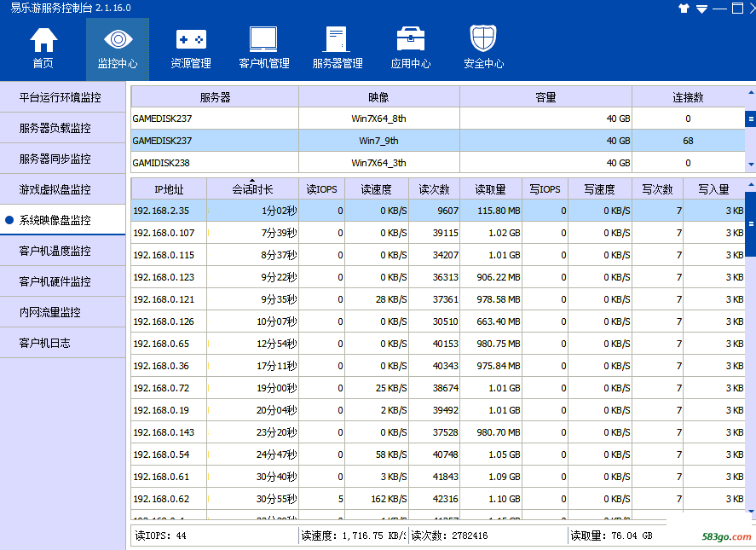The width and height of the screenshot is (756, 550).
Task: Open the title bar dropdown menu triangle
Action: click(x=701, y=9)
